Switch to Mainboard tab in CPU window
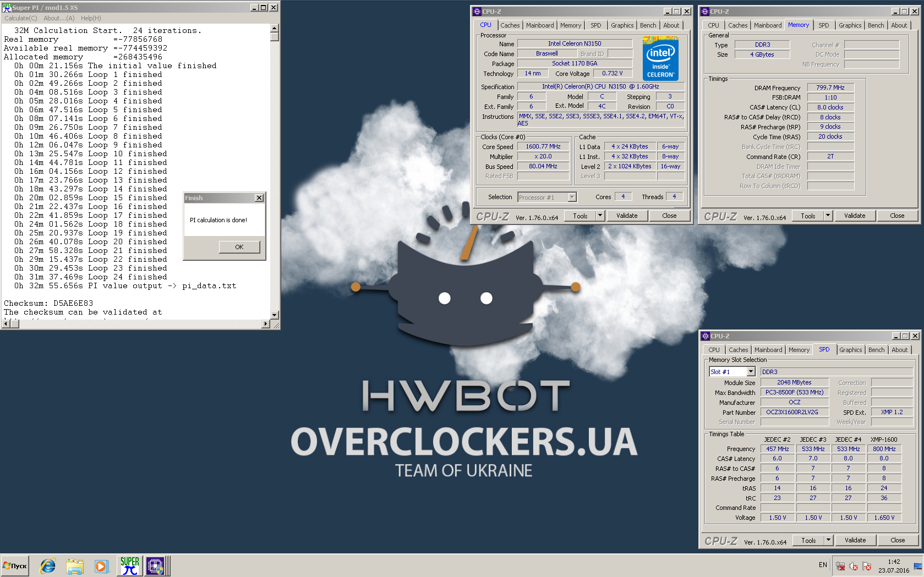 540,25
